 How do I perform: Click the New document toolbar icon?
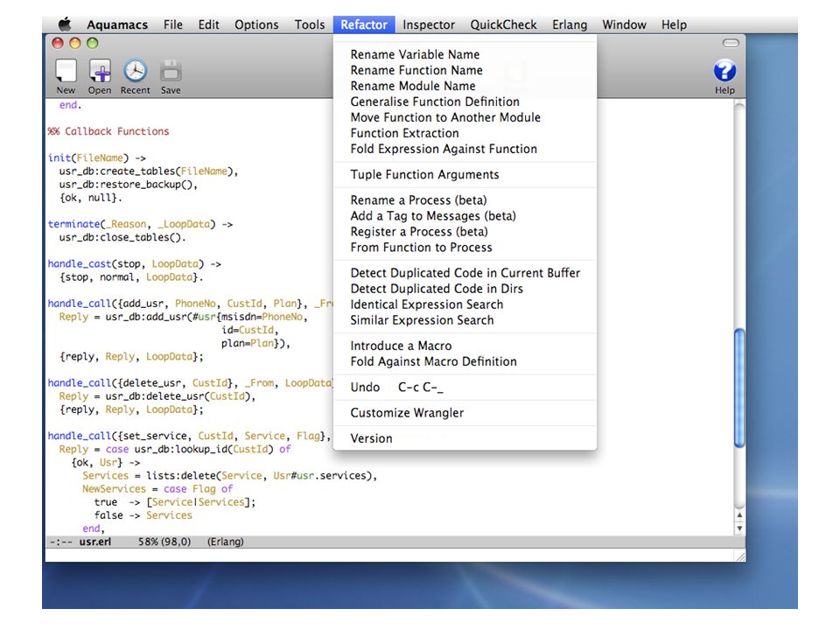[66, 71]
